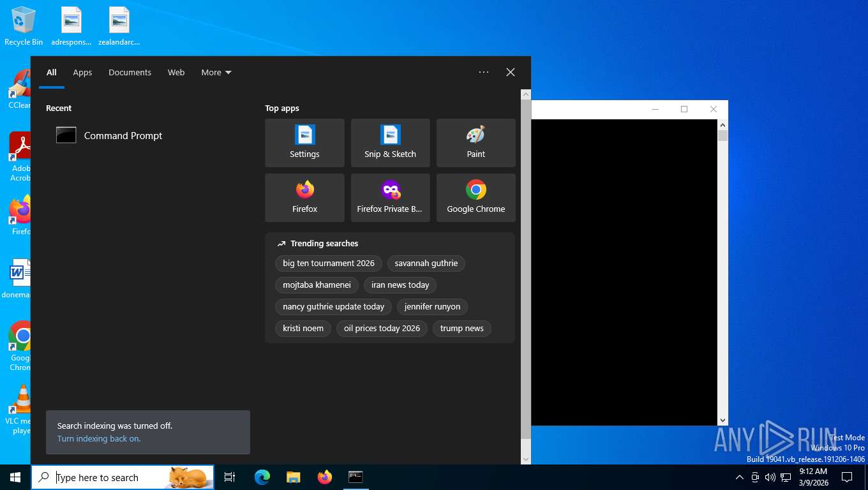This screenshot has width=868, height=490.
Task: Switch to the Documents search tab
Action: (130, 72)
